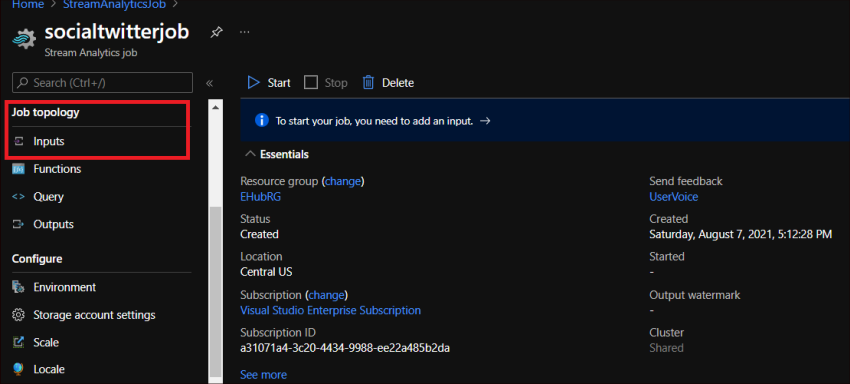Click the Functions icon in sidebar
This screenshot has height=384, width=850.
[18, 170]
